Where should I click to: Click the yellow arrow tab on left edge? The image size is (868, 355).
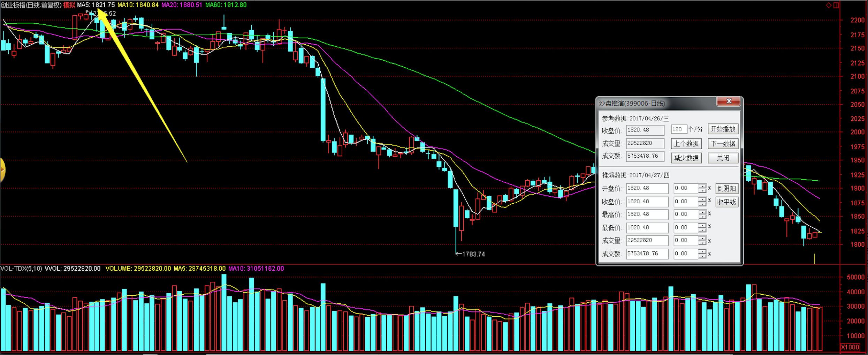coord(2,170)
